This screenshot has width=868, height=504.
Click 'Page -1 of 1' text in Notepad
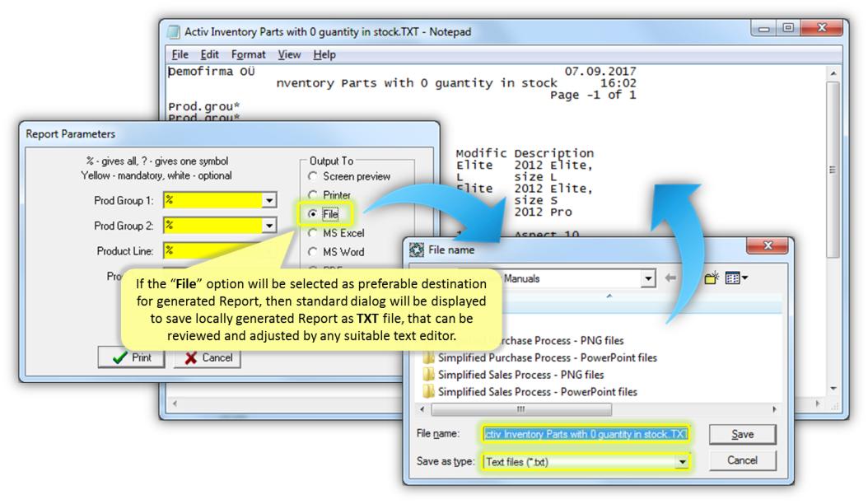[593, 95]
